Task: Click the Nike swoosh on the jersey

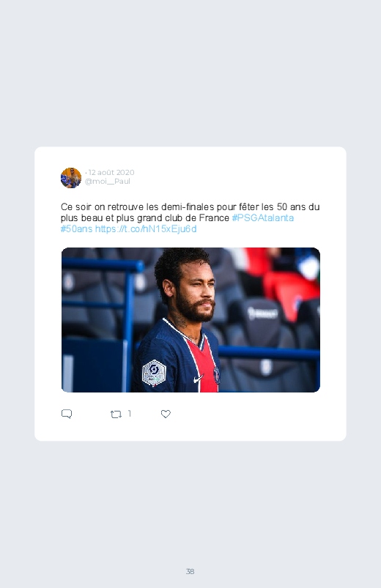Action: [198, 379]
